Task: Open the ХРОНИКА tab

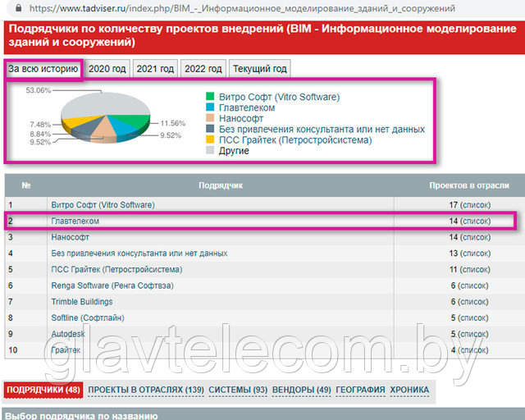Action: tap(409, 390)
